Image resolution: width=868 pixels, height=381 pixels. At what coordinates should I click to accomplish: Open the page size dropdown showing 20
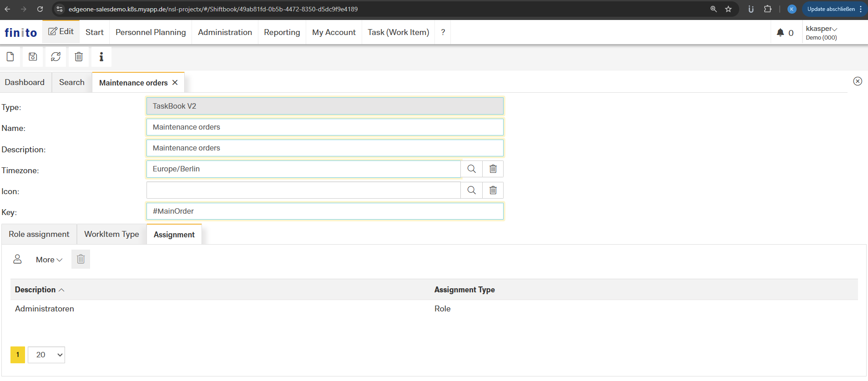[x=46, y=355]
